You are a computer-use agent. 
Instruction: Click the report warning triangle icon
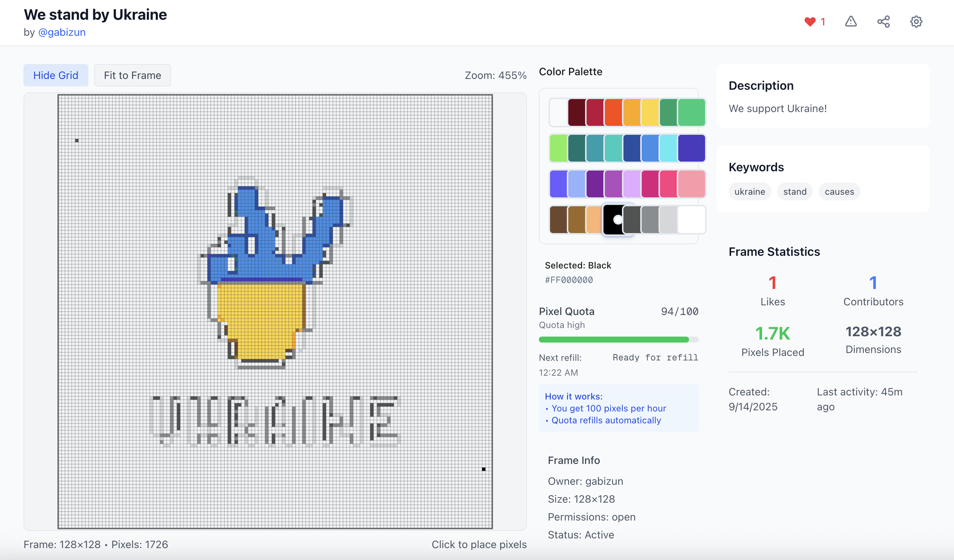pos(851,22)
